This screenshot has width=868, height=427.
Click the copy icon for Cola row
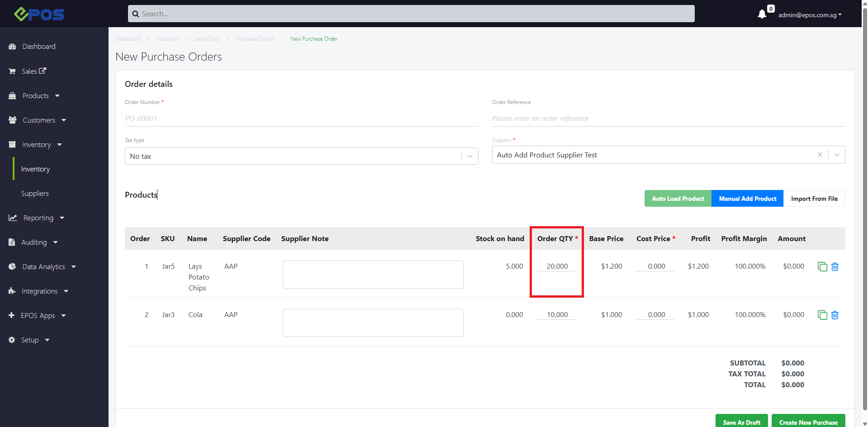(x=822, y=315)
